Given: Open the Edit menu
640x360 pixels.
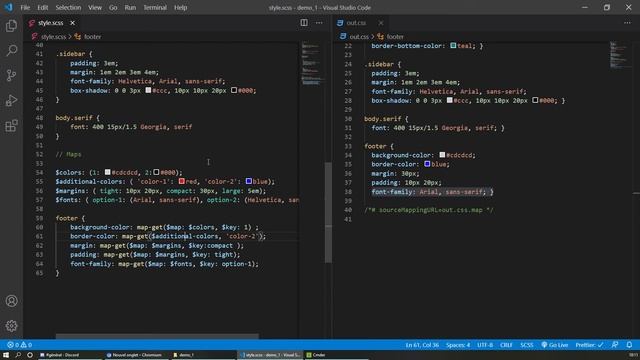Looking at the screenshot, I should click(x=43, y=7).
